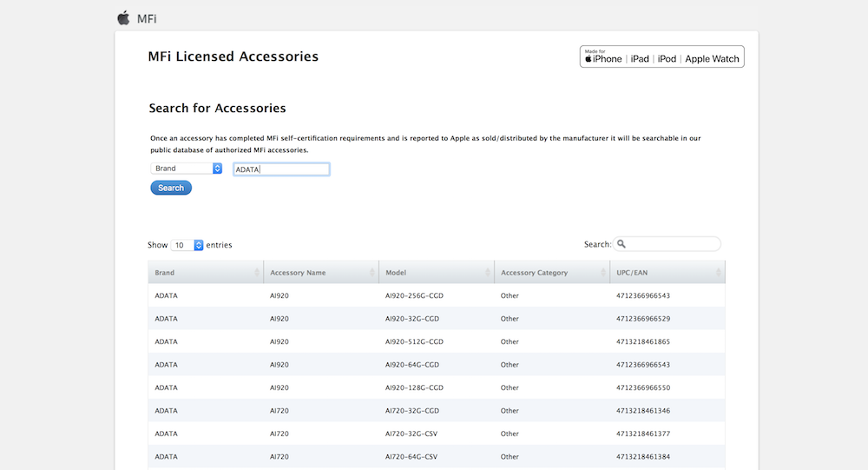The image size is (868, 470).
Task: Click UPC 4713218461865 cell
Action: coord(643,341)
